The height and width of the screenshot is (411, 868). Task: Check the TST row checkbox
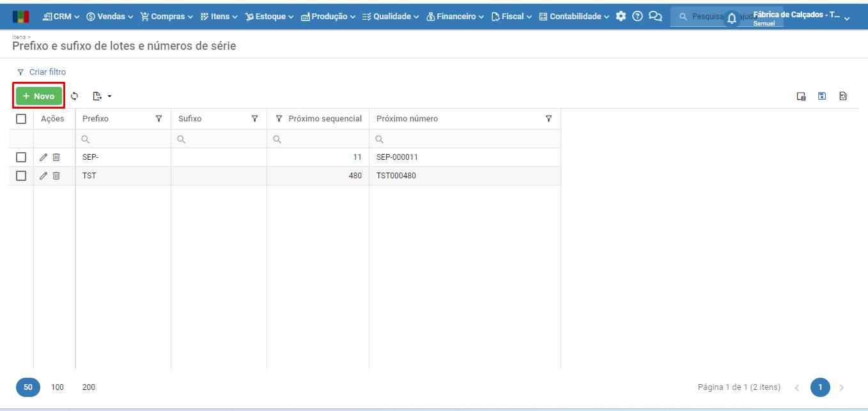(21, 176)
